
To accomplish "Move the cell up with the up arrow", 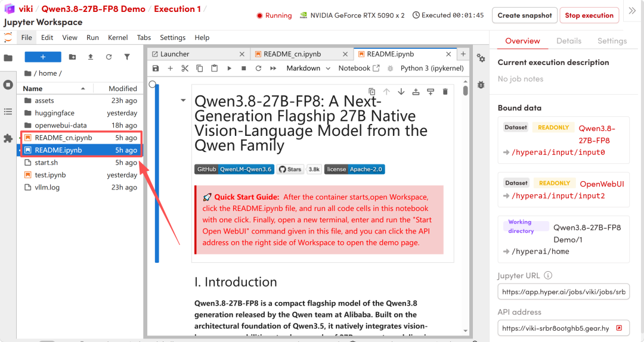I will (x=386, y=92).
